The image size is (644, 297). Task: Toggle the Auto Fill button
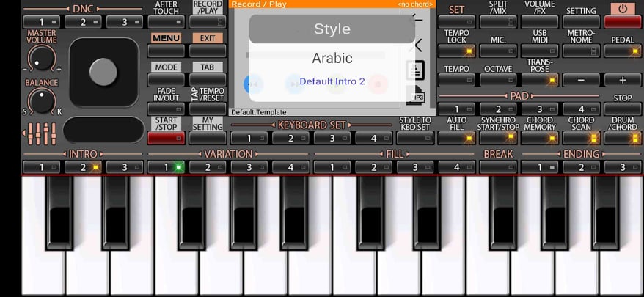pos(457,138)
